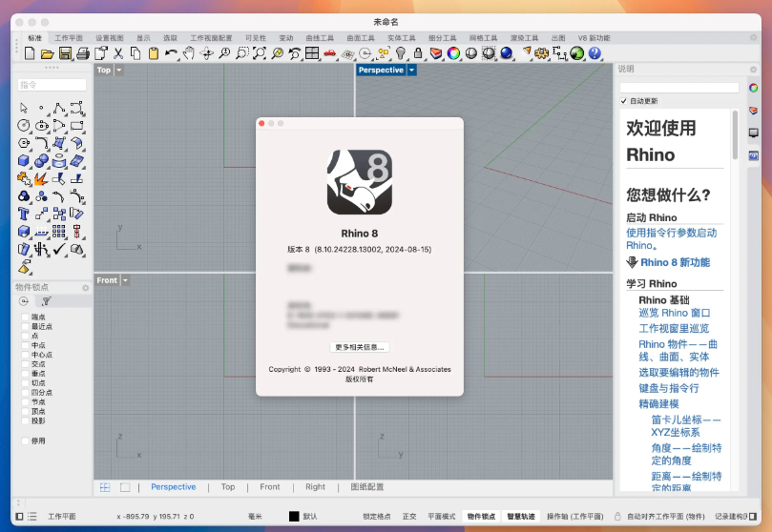The width and height of the screenshot is (772, 532).
Task: Activate the Rotate view tool
Action: [207, 53]
